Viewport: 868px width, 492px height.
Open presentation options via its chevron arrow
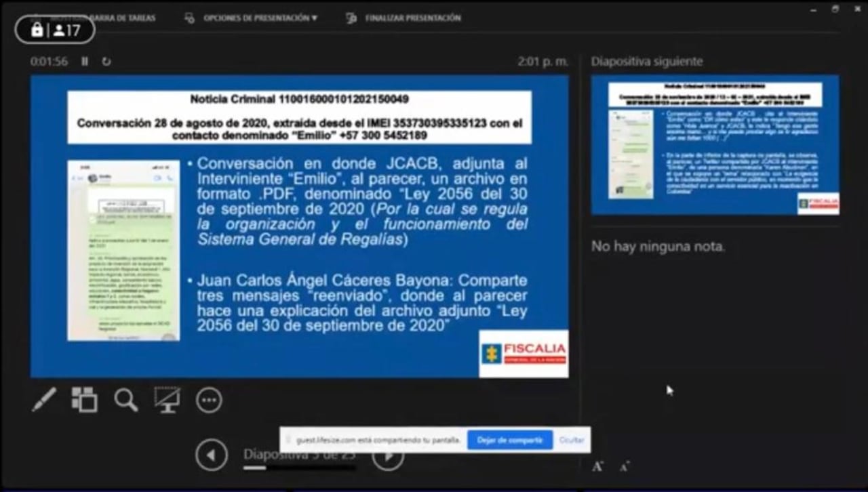[313, 18]
